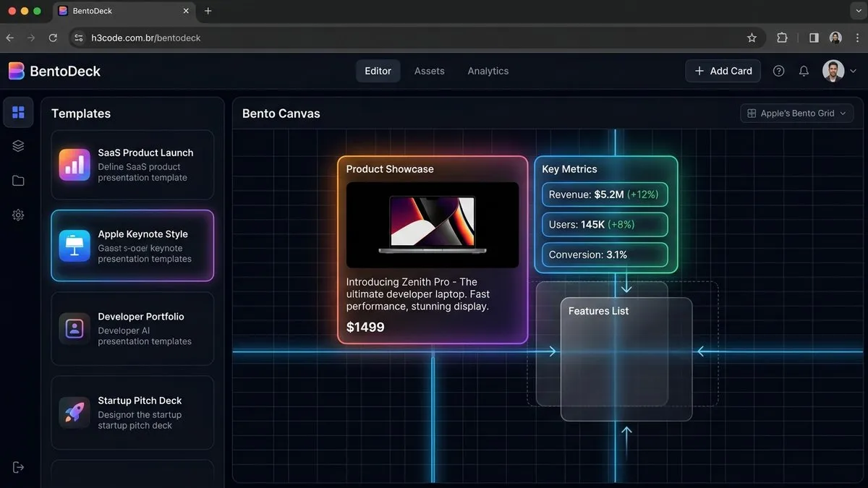The image size is (868, 488).
Task: Open the Apple's Bento Grid dropdown
Action: point(797,114)
